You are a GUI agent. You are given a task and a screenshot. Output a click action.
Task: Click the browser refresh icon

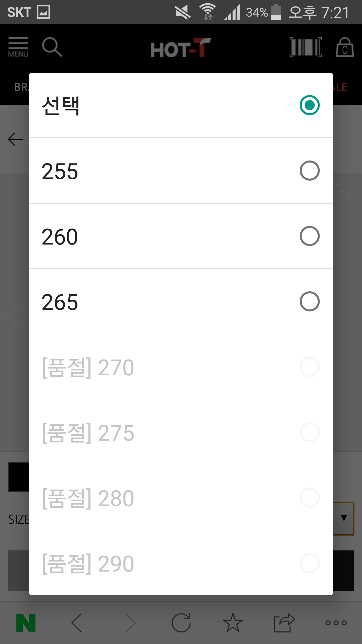coord(181,623)
